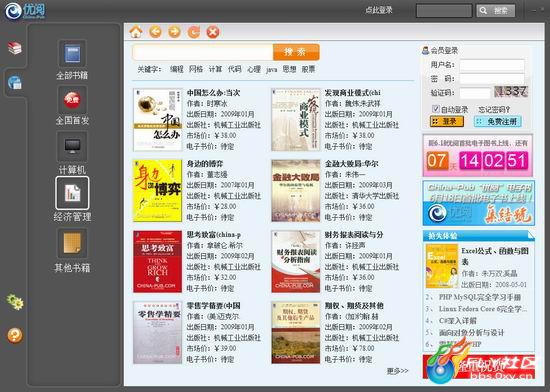
Task: Open the Excel book cover in 抢先体验
Action: 442,266
